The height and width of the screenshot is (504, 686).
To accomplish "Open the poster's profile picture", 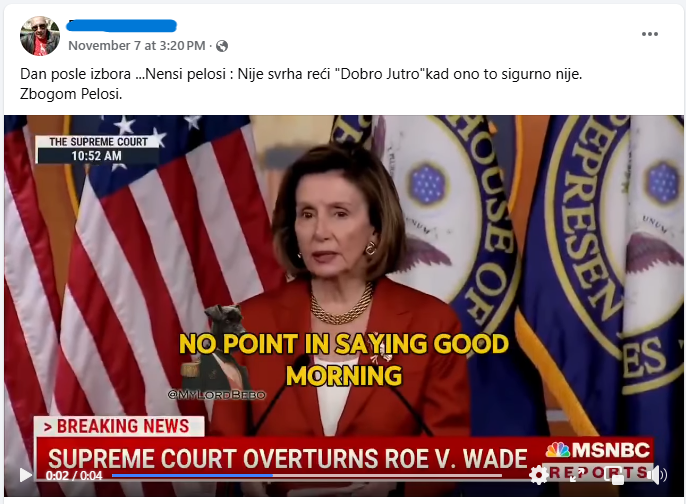I will point(40,36).
